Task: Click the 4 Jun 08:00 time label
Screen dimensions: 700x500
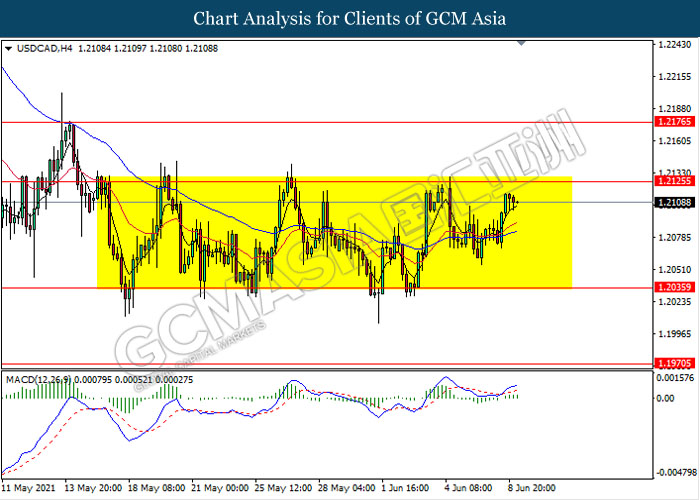Action: tap(469, 488)
